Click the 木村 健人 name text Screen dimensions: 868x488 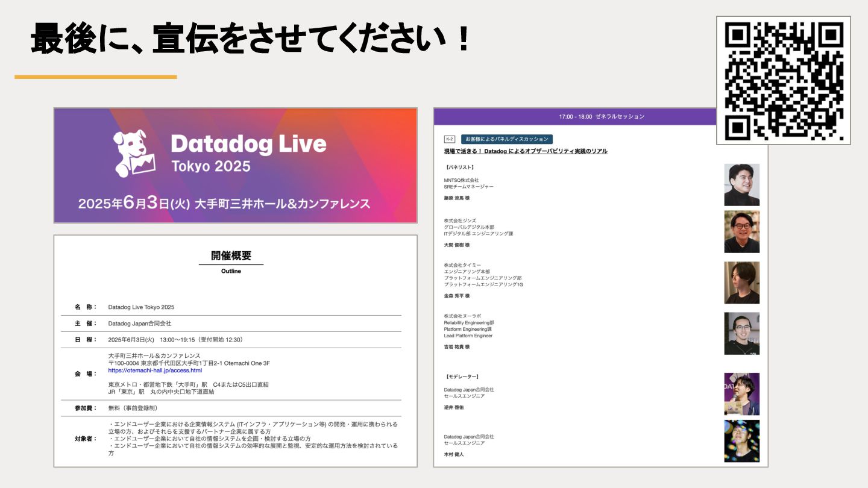click(454, 454)
